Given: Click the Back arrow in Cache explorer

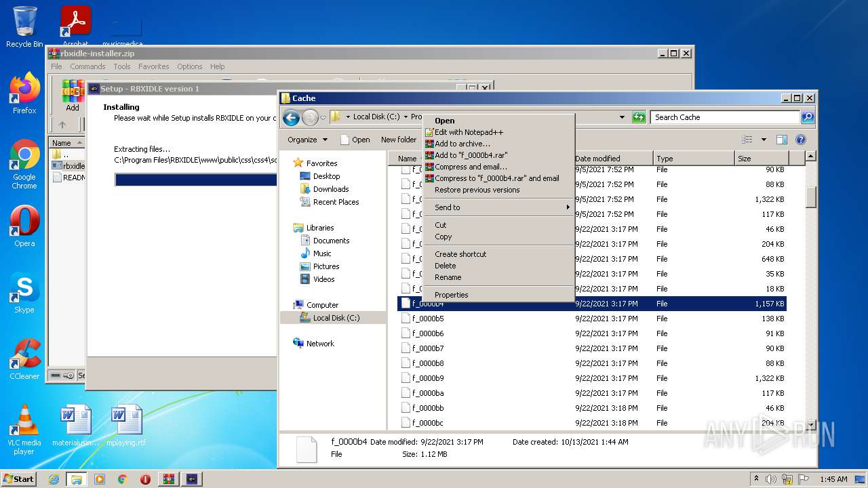Looking at the screenshot, I should [x=292, y=117].
